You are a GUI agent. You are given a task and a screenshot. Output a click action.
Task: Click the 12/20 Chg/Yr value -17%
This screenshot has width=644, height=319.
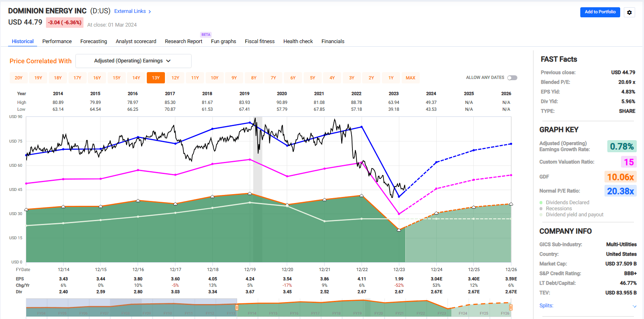pyautogui.click(x=287, y=286)
